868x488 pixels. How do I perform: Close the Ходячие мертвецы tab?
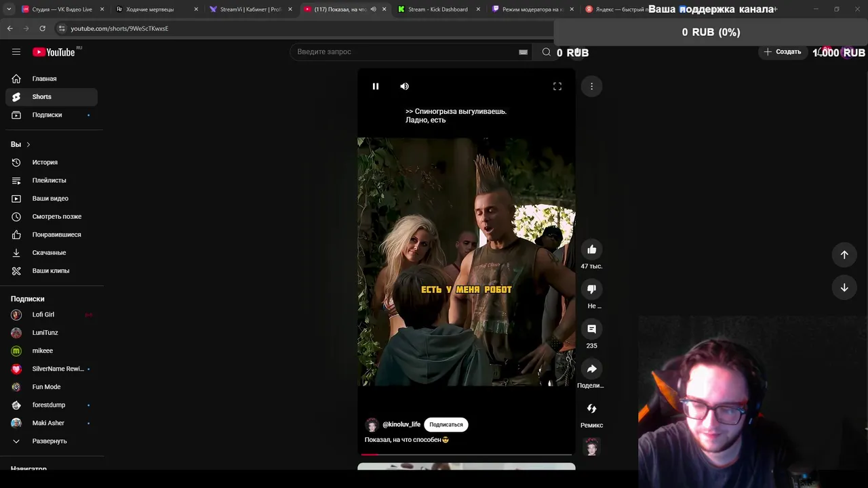[x=197, y=9]
